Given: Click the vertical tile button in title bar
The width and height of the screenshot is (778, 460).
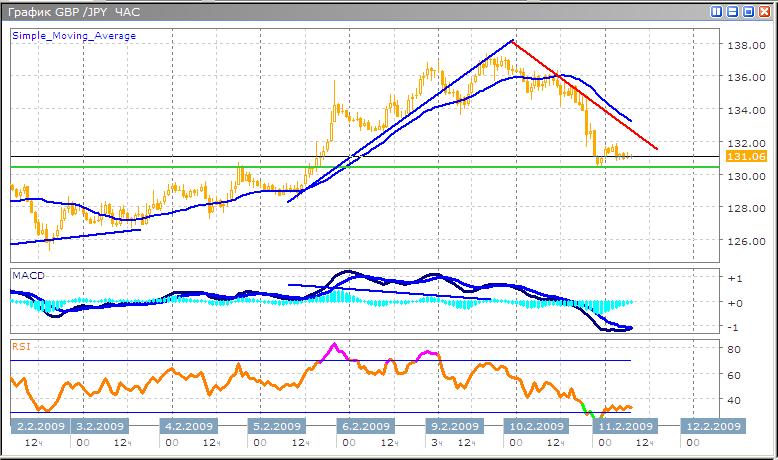Looking at the screenshot, I should coord(717,11).
